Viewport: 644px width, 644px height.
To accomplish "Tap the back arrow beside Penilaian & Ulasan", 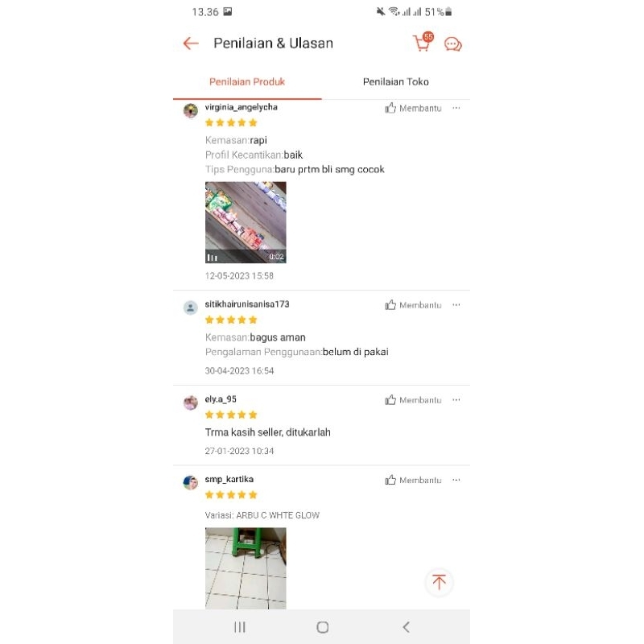I will 191,43.
